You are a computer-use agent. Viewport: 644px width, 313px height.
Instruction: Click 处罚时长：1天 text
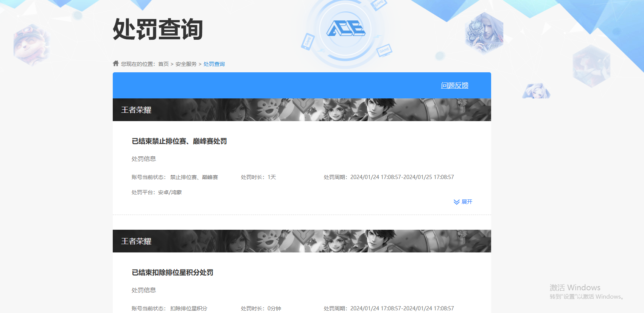258,177
